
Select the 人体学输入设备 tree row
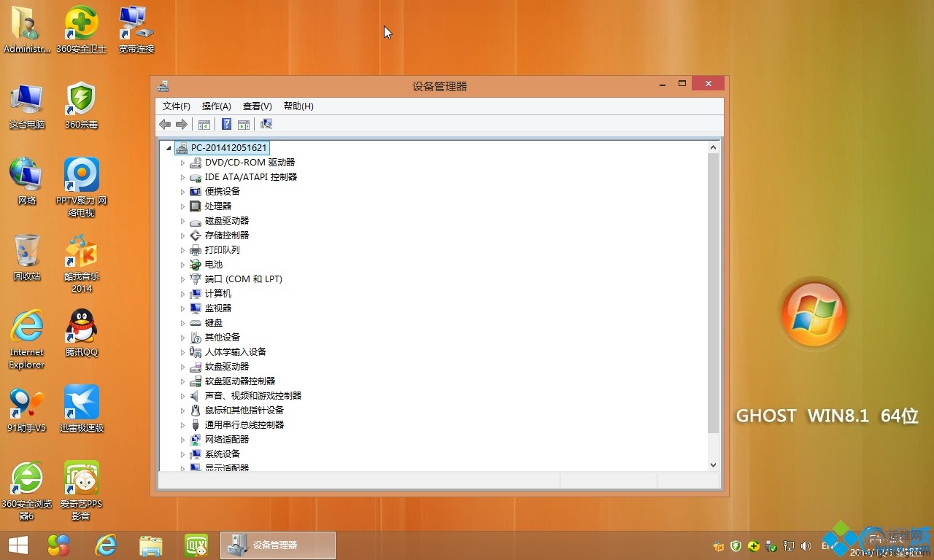pos(228,352)
